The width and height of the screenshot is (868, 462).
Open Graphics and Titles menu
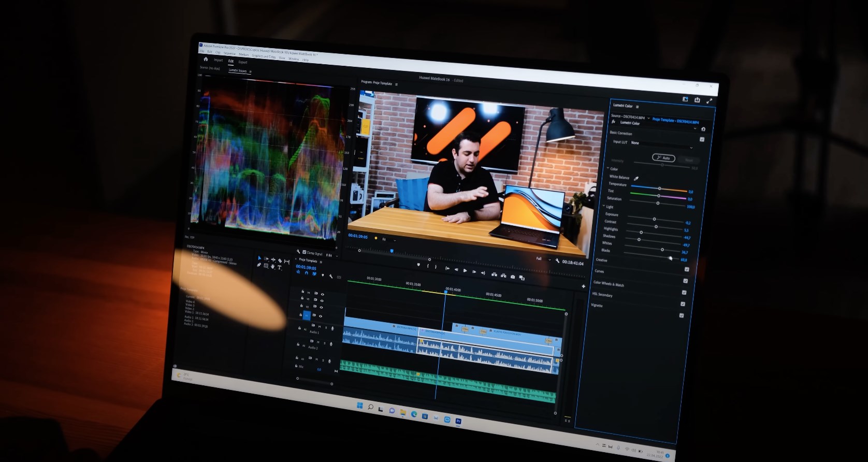click(x=264, y=56)
